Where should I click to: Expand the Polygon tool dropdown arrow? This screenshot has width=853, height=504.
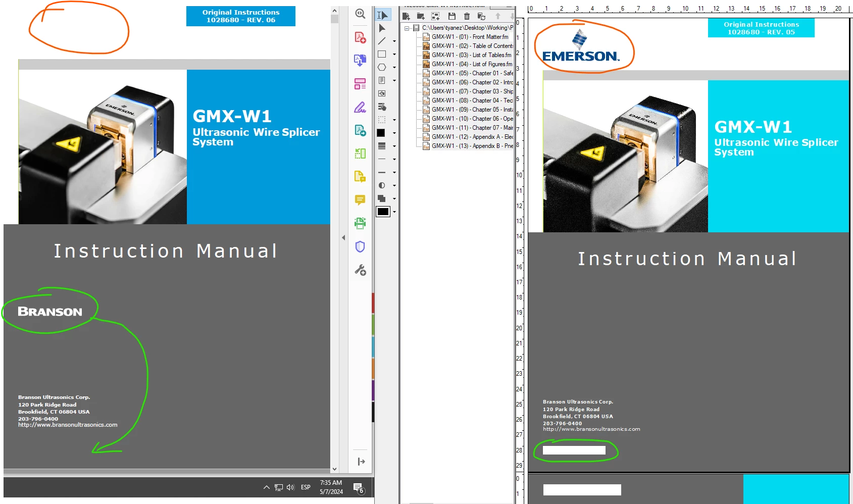(x=394, y=68)
